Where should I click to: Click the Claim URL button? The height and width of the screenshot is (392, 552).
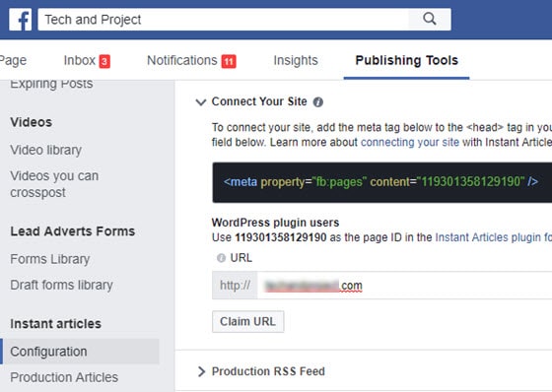tap(247, 321)
